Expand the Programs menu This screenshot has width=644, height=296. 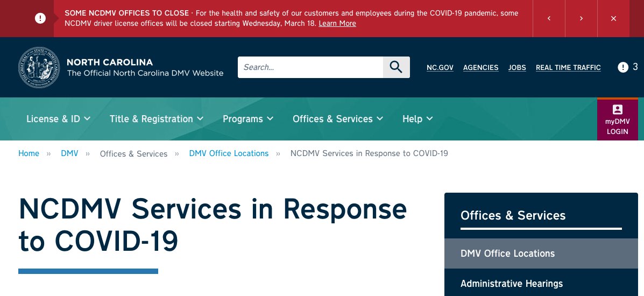pyautogui.click(x=248, y=119)
